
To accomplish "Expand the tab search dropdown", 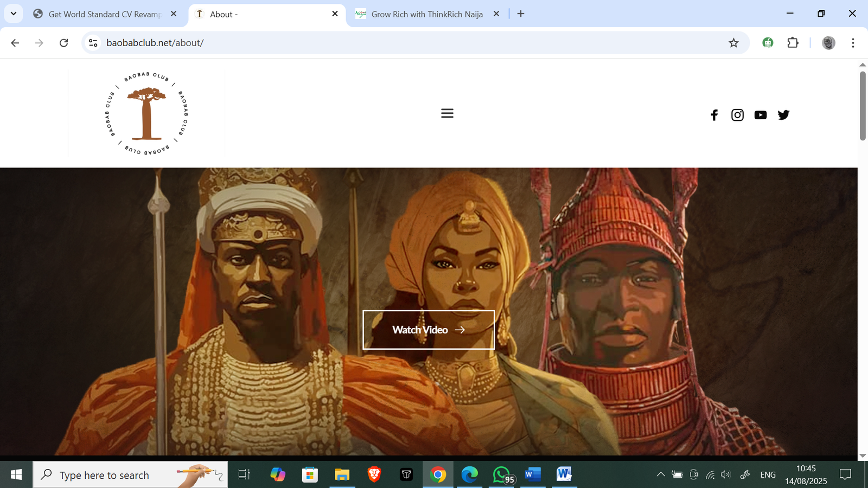I will click(x=14, y=14).
